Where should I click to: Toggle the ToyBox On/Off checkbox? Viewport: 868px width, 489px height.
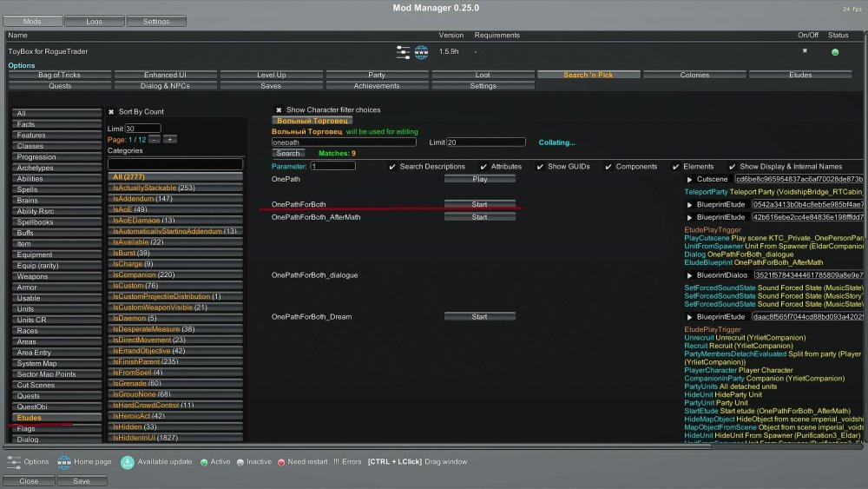(805, 51)
